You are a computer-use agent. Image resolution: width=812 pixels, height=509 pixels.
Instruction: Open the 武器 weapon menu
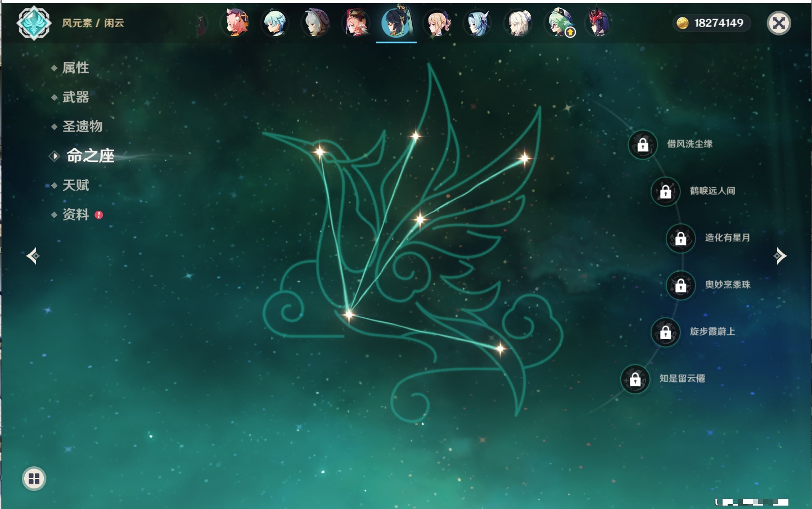[x=75, y=97]
